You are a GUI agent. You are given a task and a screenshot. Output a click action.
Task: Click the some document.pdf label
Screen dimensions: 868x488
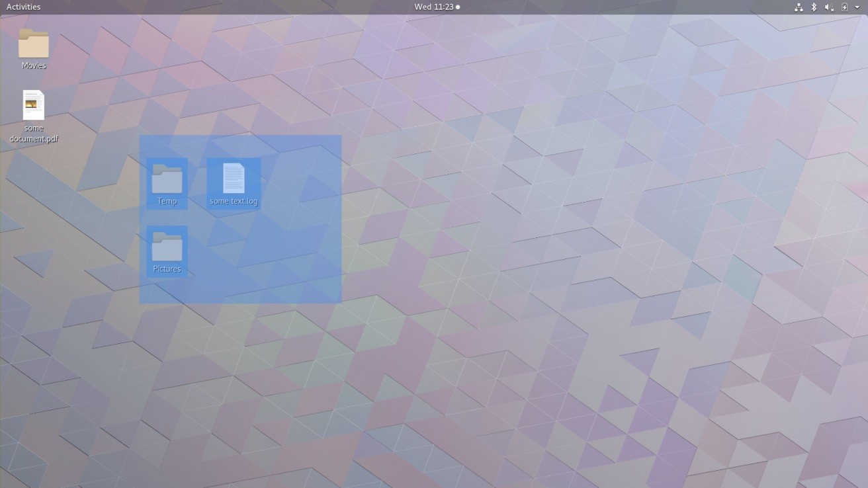[x=34, y=134]
